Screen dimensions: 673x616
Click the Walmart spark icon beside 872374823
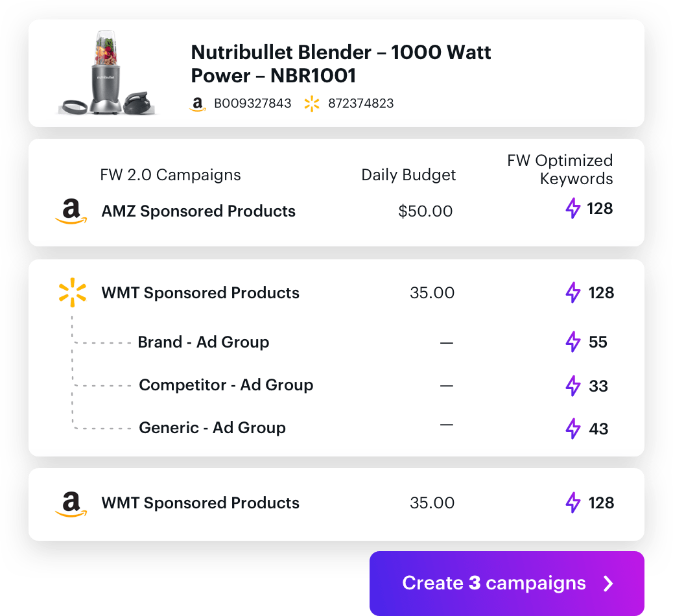click(312, 104)
